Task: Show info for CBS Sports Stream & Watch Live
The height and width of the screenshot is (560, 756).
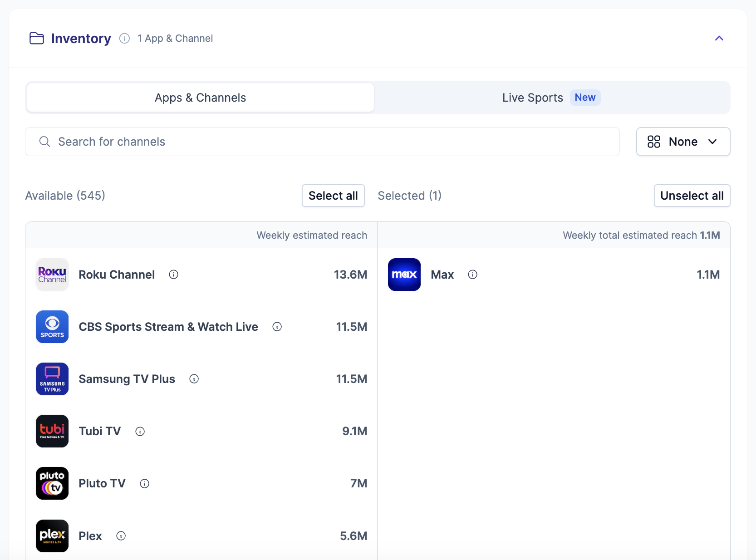Action: (277, 327)
